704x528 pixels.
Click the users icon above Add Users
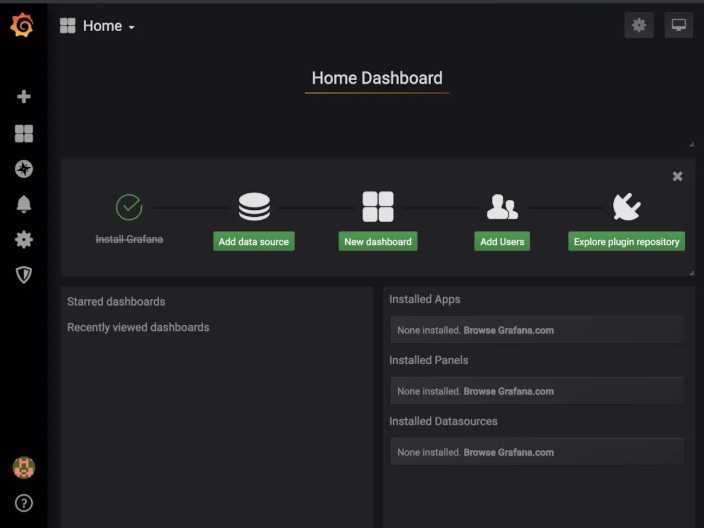502,207
